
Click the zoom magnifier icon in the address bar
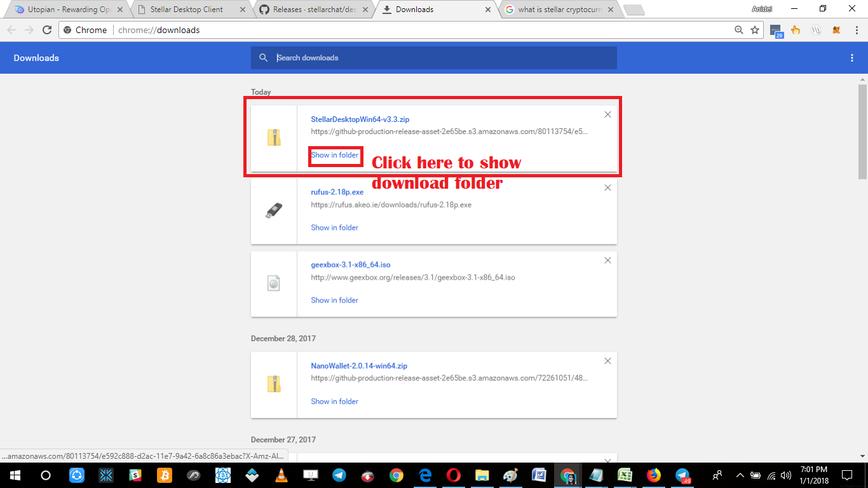tap(738, 30)
